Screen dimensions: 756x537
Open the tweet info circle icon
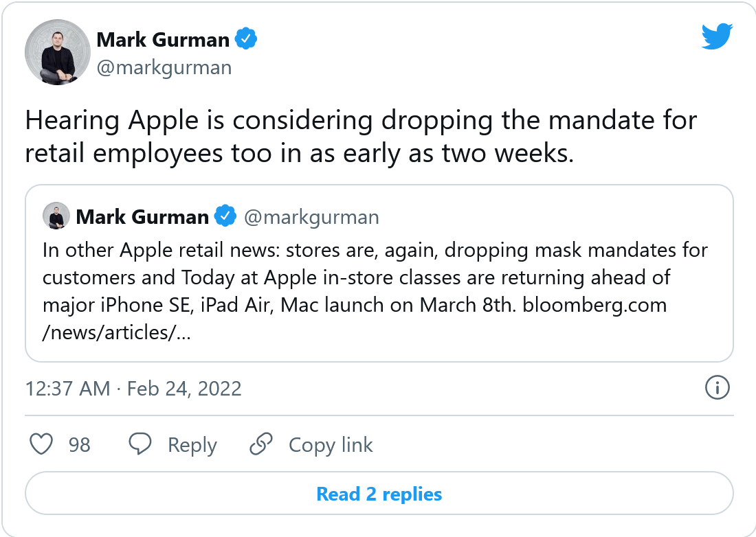point(717,388)
